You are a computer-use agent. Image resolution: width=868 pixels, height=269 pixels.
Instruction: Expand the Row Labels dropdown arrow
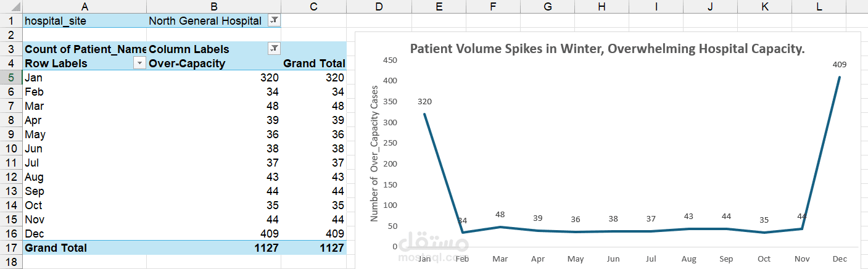coord(139,64)
